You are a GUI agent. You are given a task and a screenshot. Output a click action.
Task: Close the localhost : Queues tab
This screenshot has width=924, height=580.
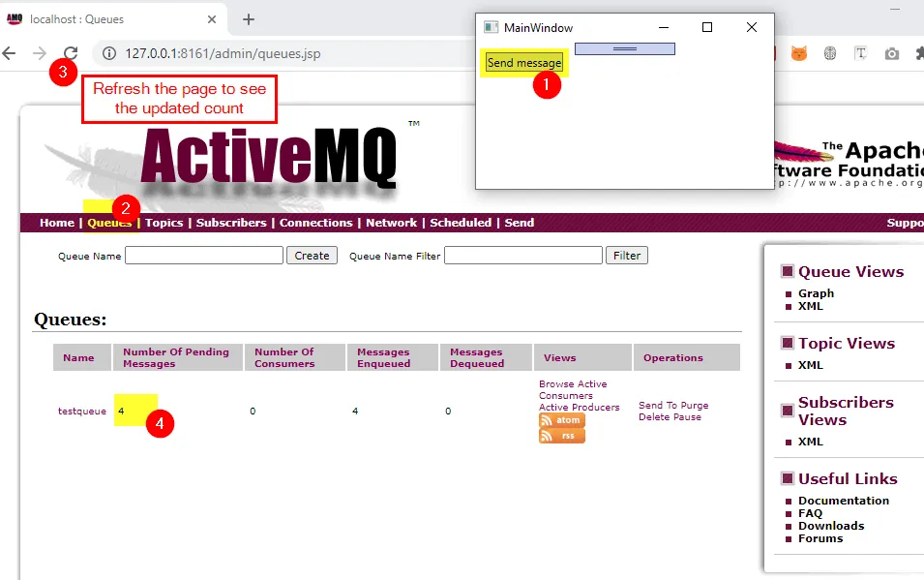pyautogui.click(x=212, y=19)
